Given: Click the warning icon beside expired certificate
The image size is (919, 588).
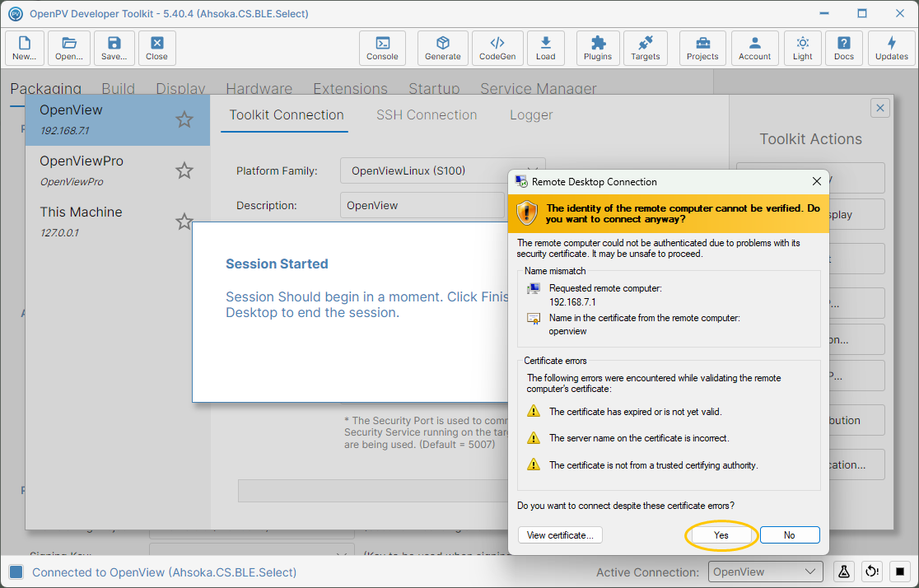Looking at the screenshot, I should 534,411.
